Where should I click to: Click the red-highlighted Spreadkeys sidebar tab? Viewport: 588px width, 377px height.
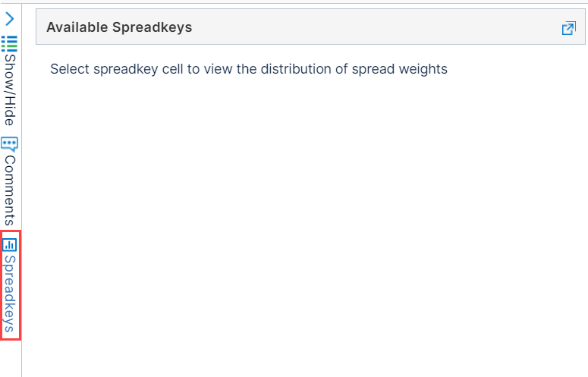pyautogui.click(x=10, y=285)
